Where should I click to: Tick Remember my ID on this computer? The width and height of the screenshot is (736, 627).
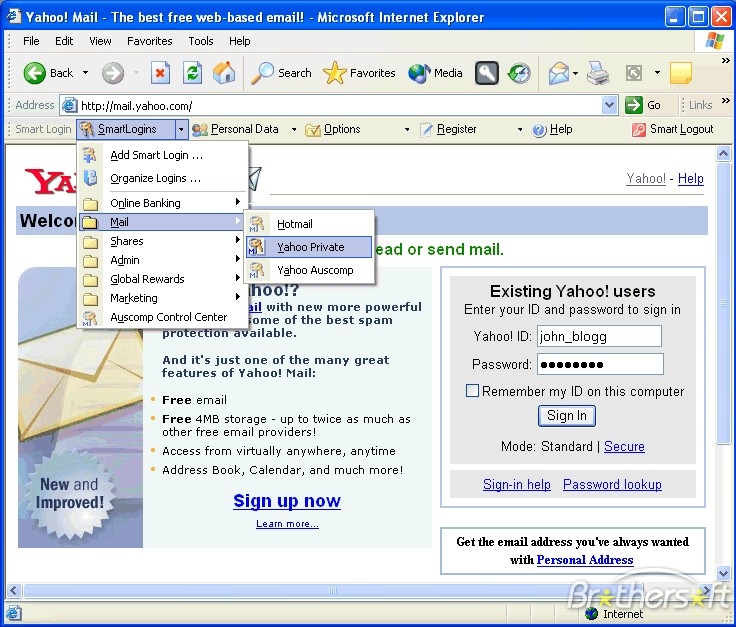point(472,390)
